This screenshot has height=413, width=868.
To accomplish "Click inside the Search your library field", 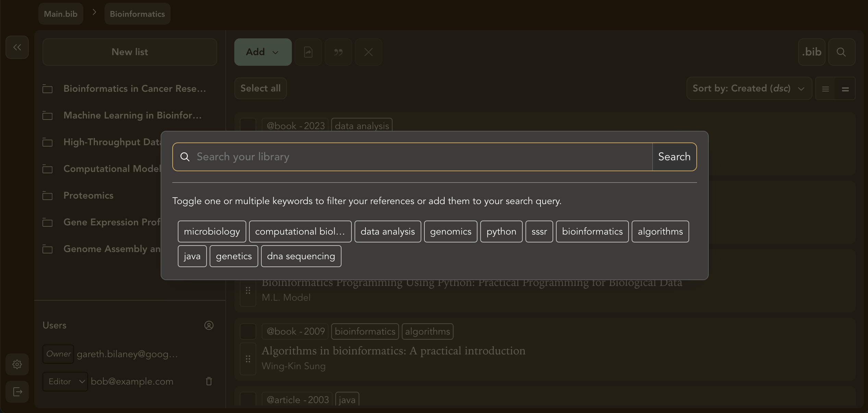I will [x=411, y=157].
